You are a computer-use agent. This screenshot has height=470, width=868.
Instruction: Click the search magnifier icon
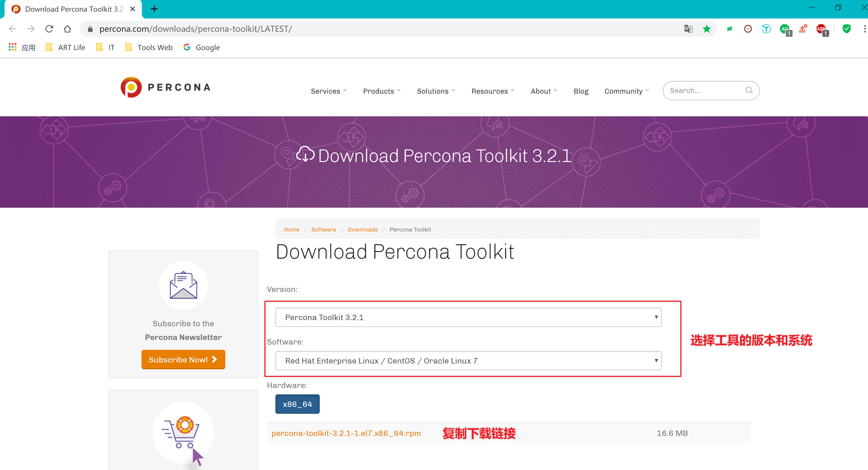749,90
